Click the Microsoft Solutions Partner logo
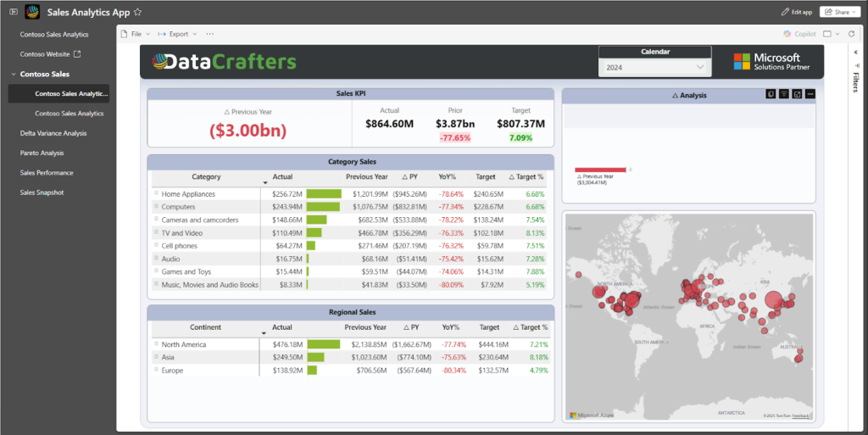 pos(771,61)
